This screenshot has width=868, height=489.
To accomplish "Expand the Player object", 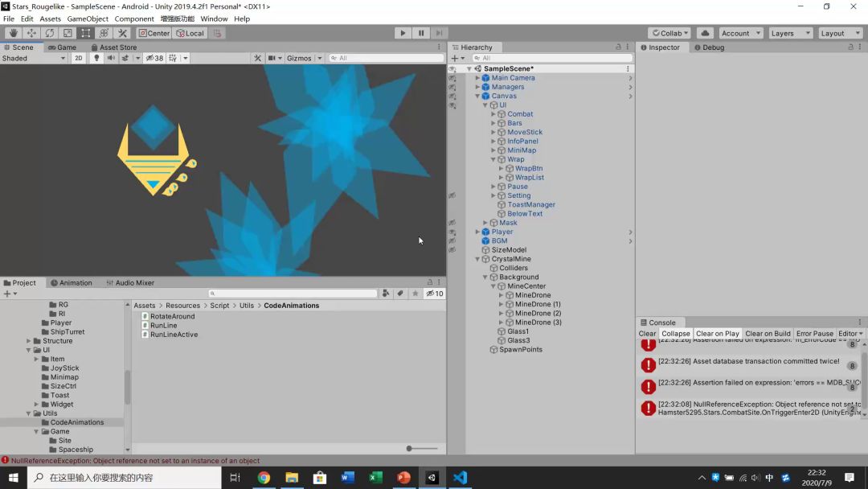I will [477, 232].
